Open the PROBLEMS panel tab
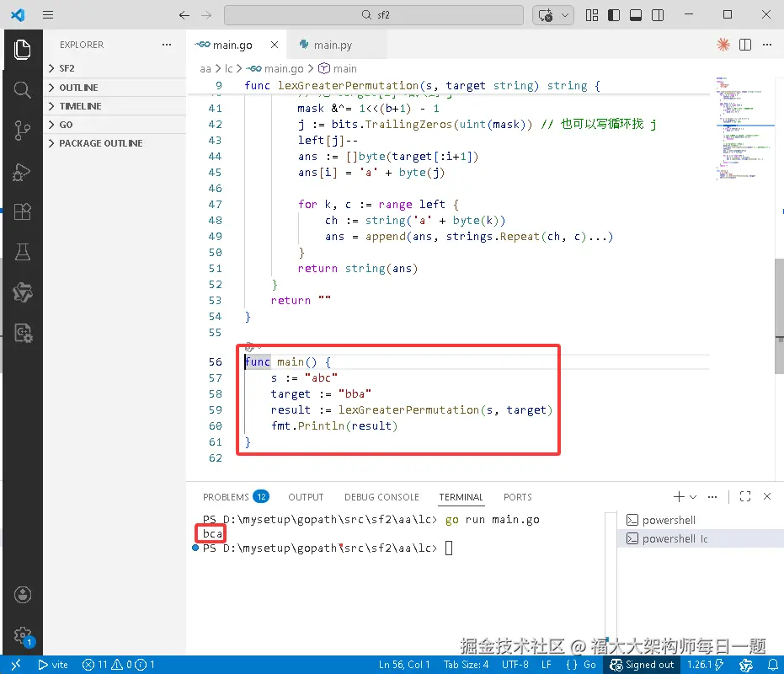The width and height of the screenshot is (784, 674). pos(236,497)
